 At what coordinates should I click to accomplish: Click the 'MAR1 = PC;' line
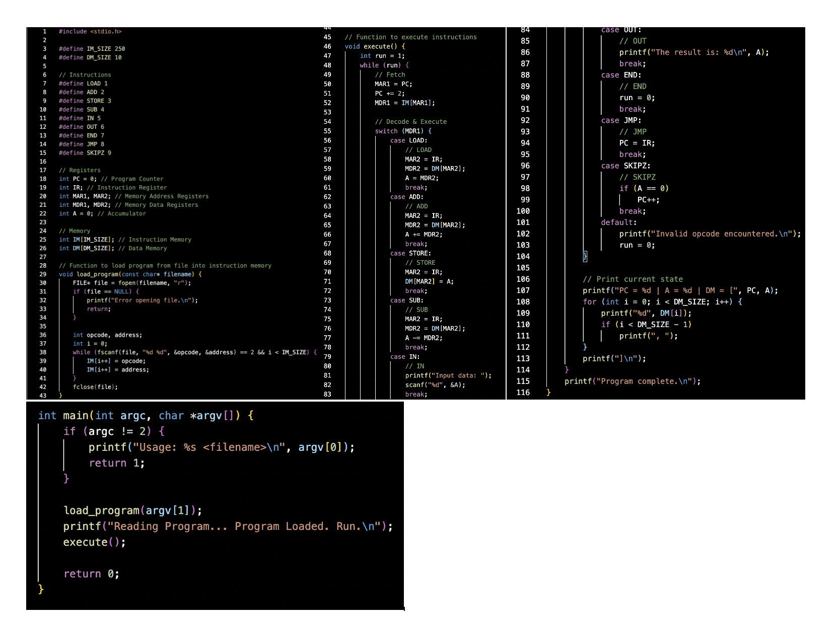tap(393, 84)
